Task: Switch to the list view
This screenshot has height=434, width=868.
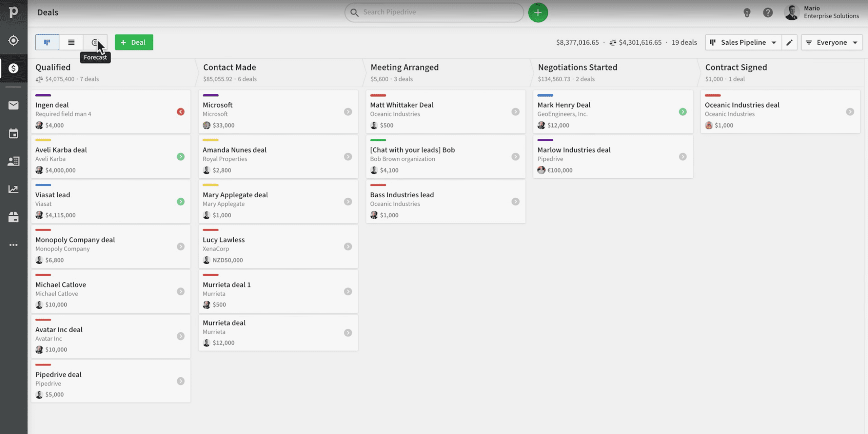Action: 71,42
